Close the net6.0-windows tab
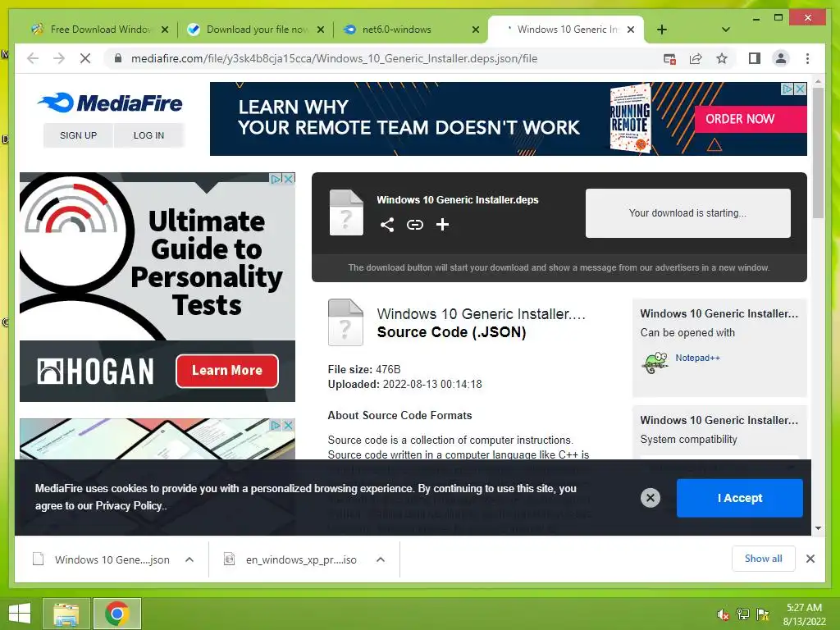Image resolution: width=840 pixels, height=630 pixels. (475, 30)
